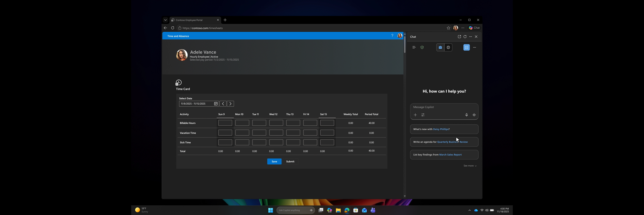Click Vacation Time cell for Sat 15
Viewport: 644px width, 215px height.
click(327, 133)
